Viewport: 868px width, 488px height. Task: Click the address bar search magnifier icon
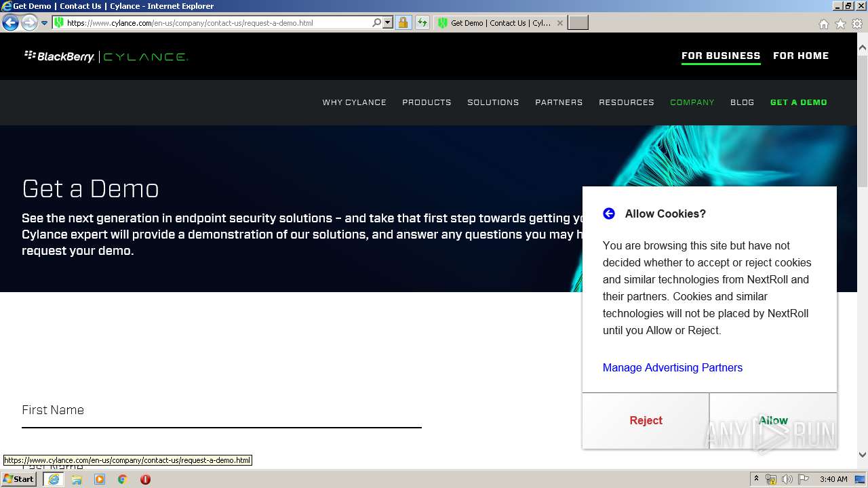[377, 22]
